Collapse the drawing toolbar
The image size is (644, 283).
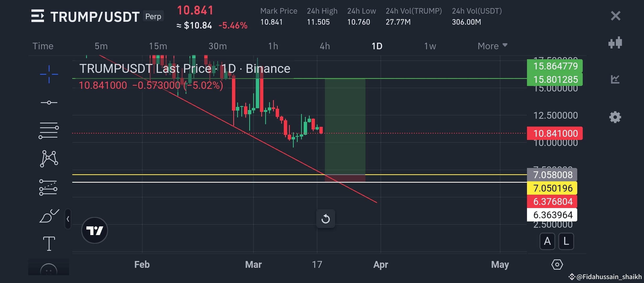coord(68,219)
